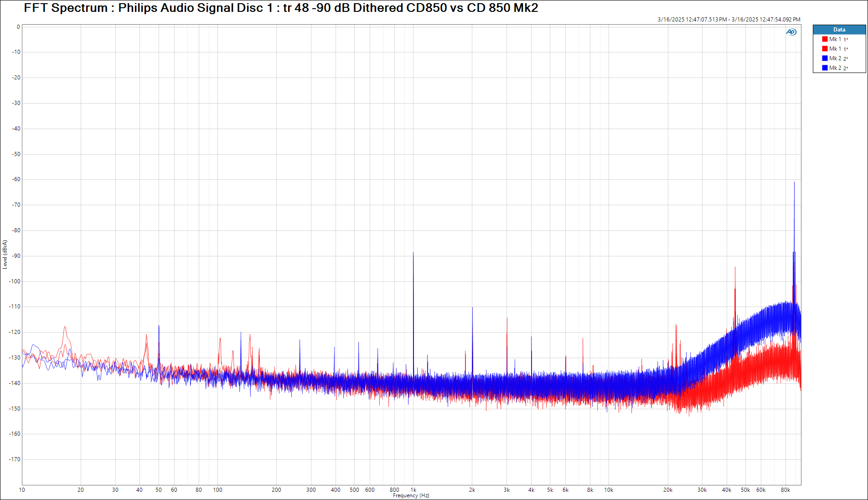Click the 2k frequency tick label

(472, 490)
